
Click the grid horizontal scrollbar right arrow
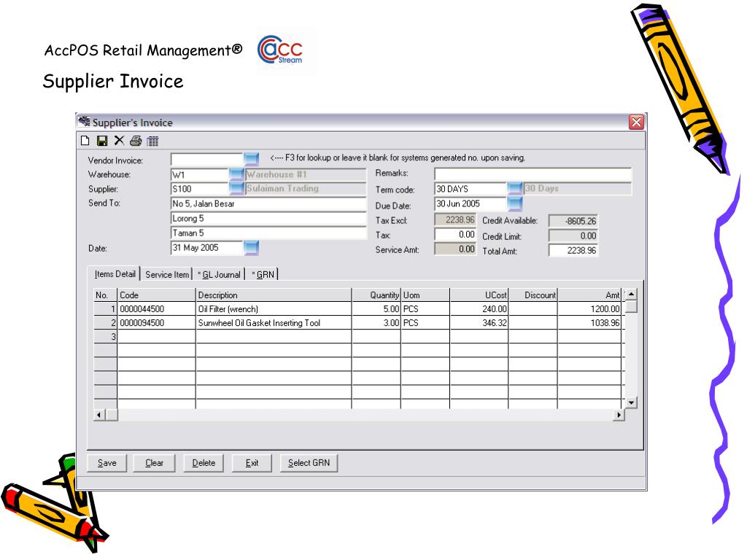pos(619,415)
